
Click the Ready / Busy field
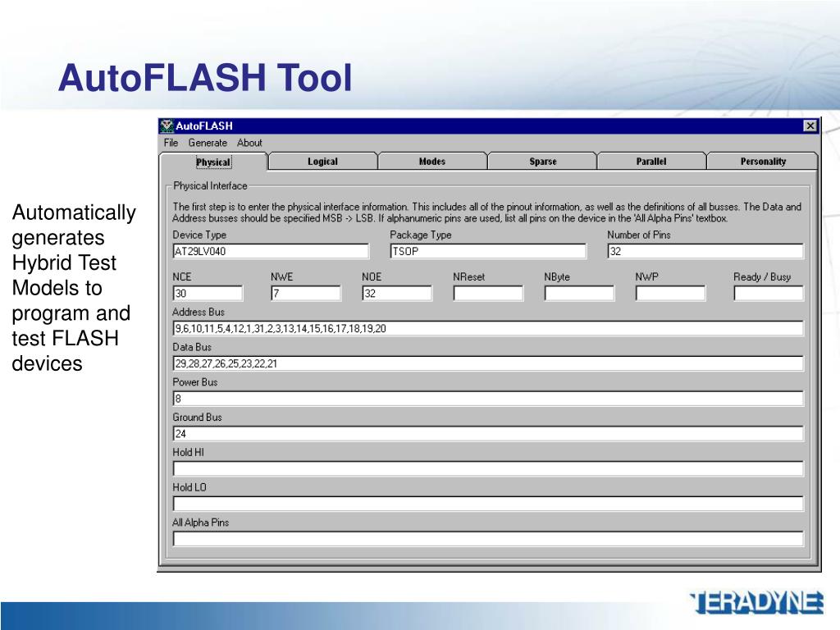pyautogui.click(x=769, y=294)
